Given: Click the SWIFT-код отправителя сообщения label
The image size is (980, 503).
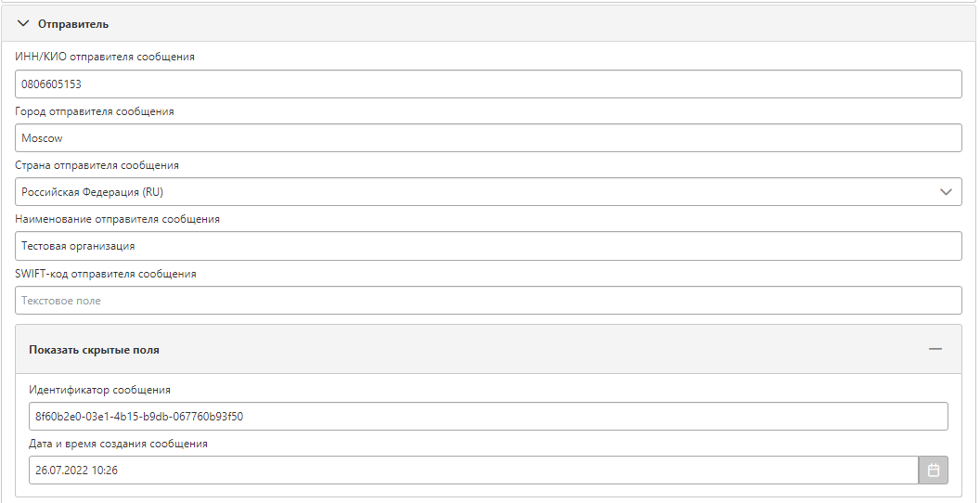Looking at the screenshot, I should 106,274.
